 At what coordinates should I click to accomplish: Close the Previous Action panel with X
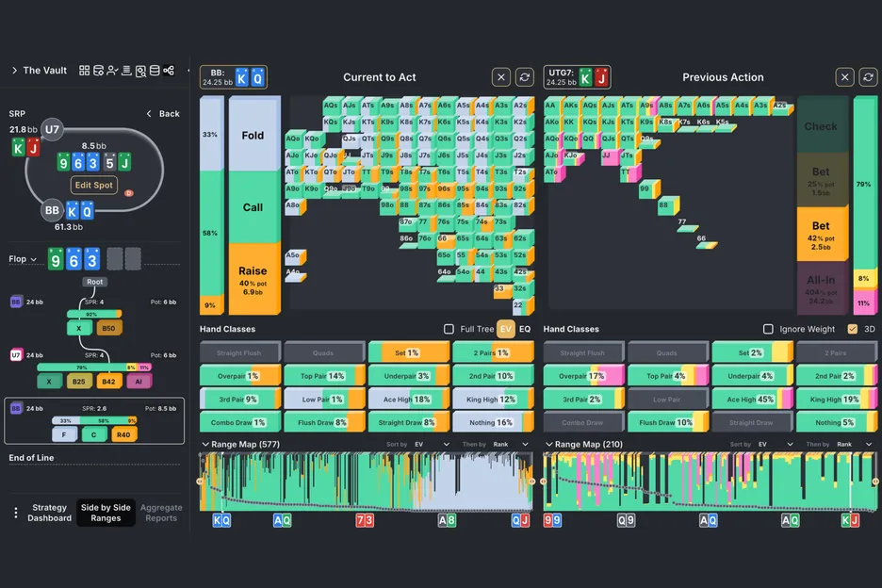[845, 77]
